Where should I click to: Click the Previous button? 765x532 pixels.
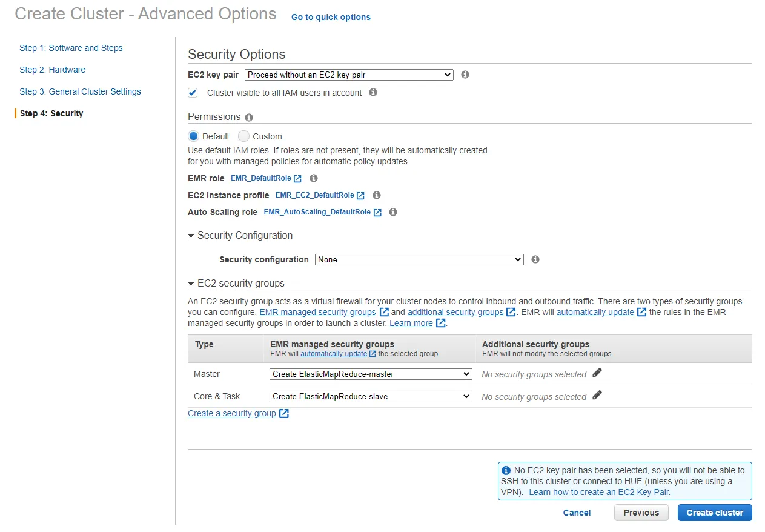coord(641,513)
